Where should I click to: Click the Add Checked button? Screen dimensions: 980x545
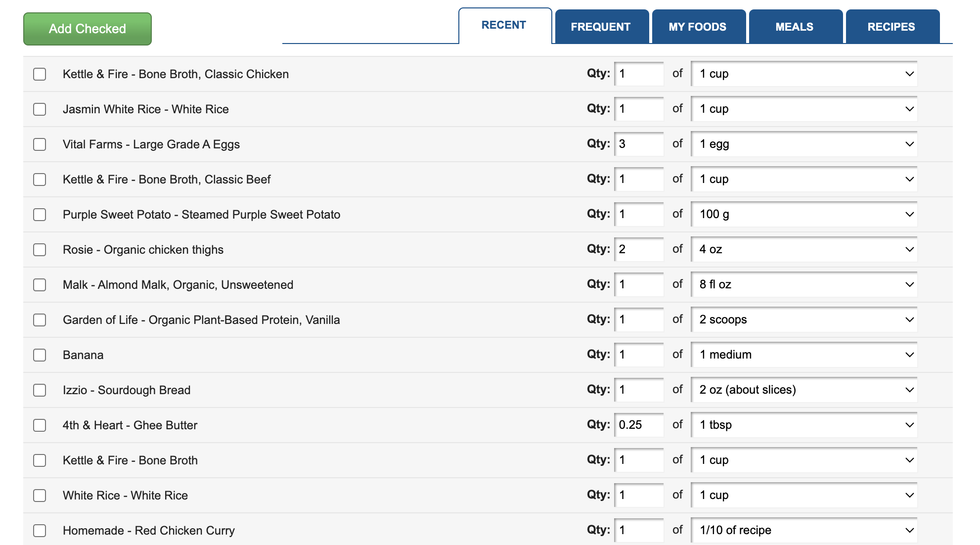click(88, 29)
